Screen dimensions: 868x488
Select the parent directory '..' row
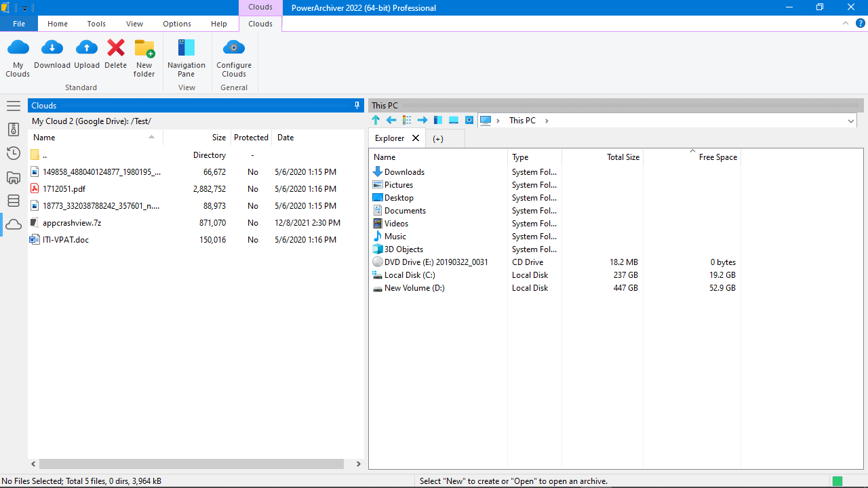click(x=197, y=155)
